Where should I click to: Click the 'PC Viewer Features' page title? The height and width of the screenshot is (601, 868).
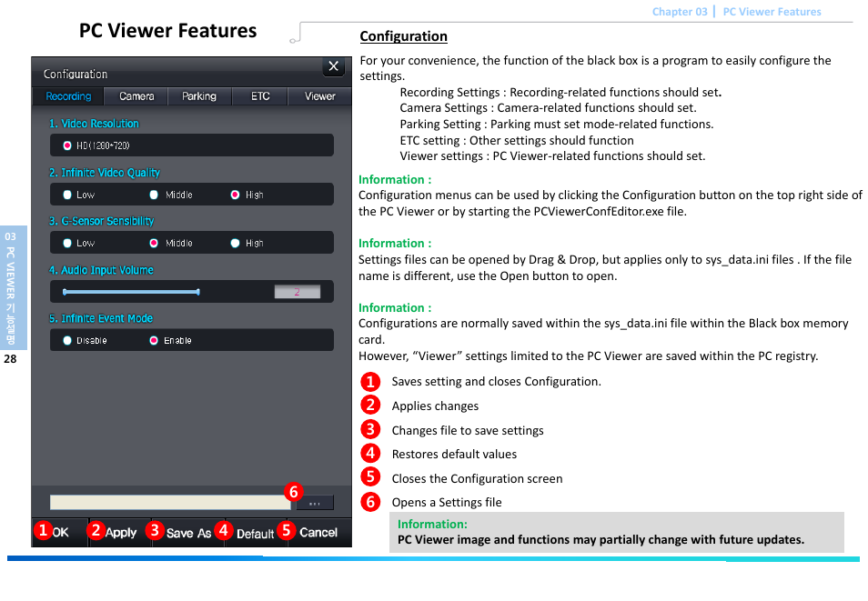[x=167, y=30]
